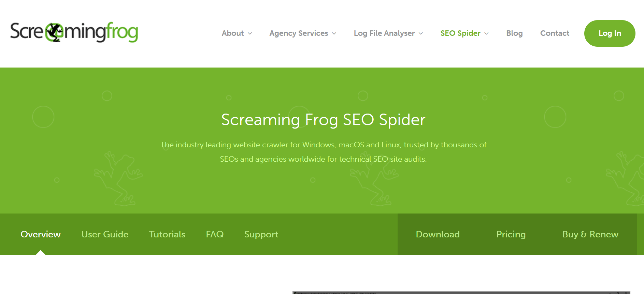
Task: Open the Pricing page link
Action: (x=511, y=235)
